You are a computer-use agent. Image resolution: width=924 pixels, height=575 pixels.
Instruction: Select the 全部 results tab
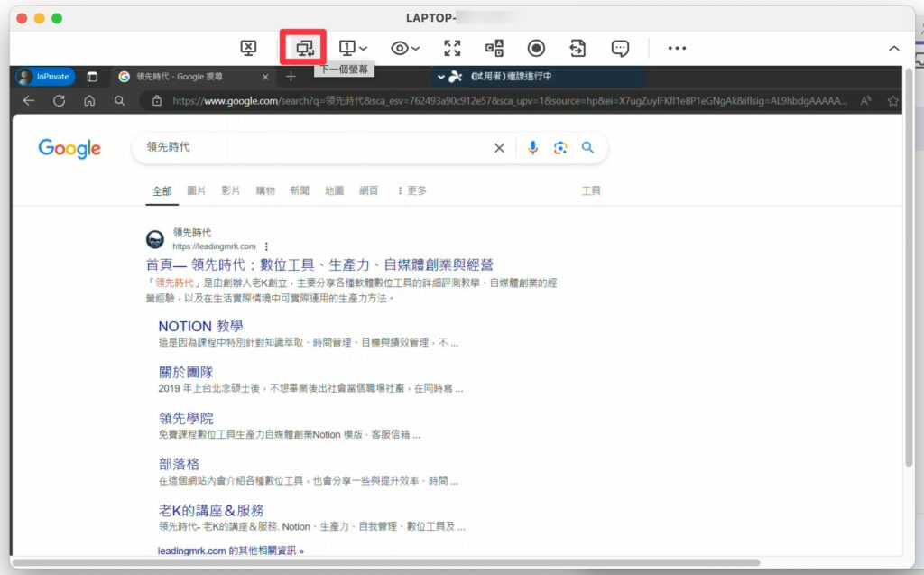pos(162,191)
